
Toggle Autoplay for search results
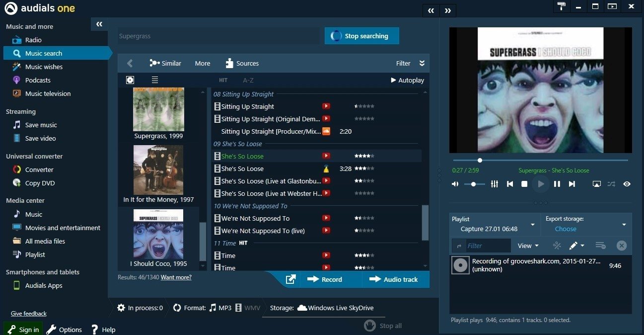[407, 80]
